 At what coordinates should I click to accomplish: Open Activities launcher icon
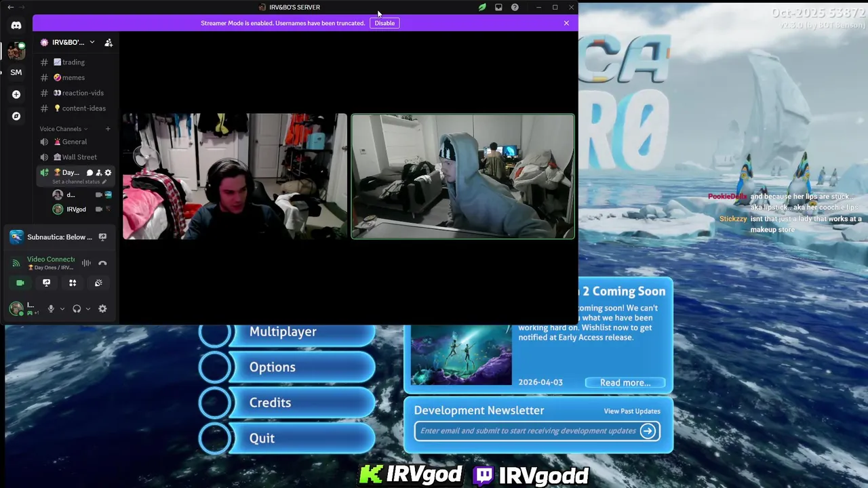coord(73,283)
